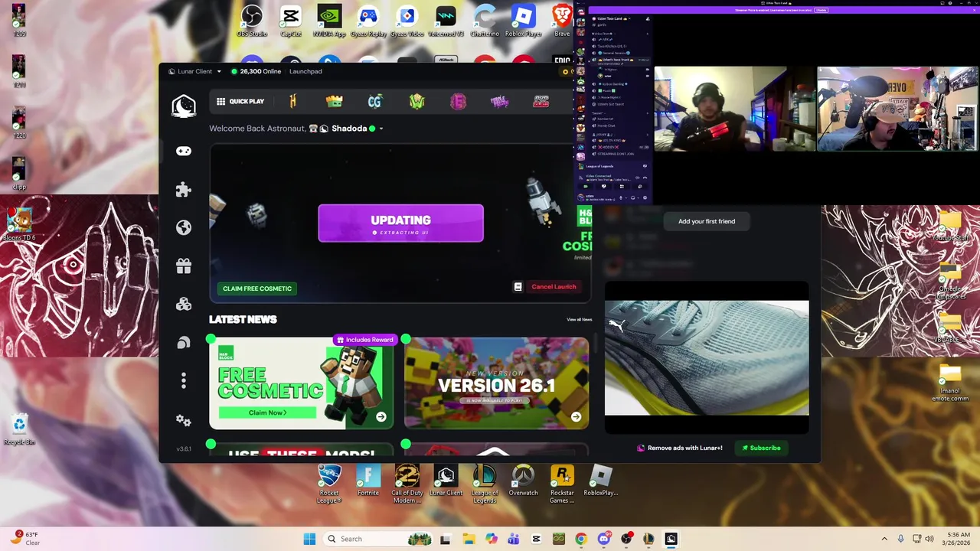Click Cancel Launch

tap(554, 287)
